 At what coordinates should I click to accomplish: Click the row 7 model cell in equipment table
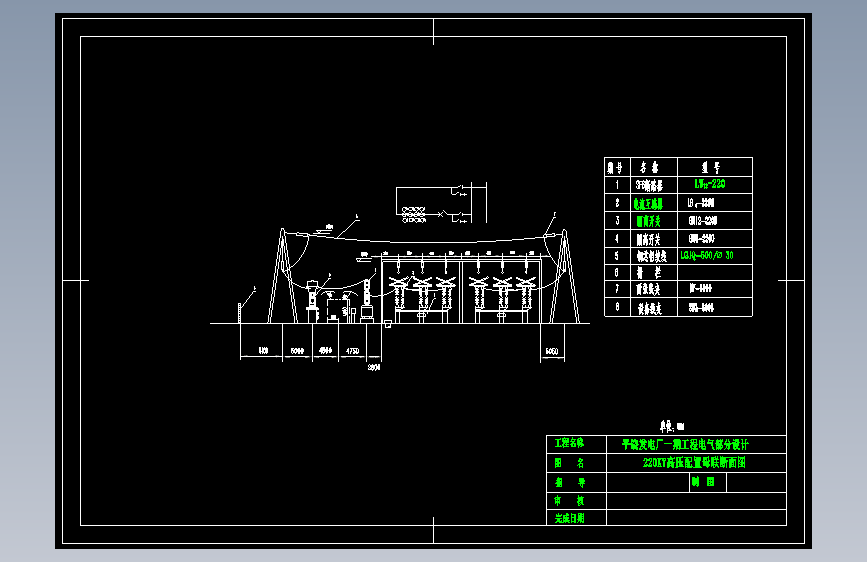pos(715,289)
